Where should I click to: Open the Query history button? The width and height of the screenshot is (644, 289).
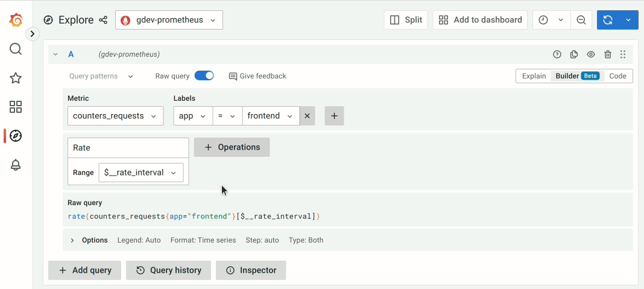[x=168, y=270]
